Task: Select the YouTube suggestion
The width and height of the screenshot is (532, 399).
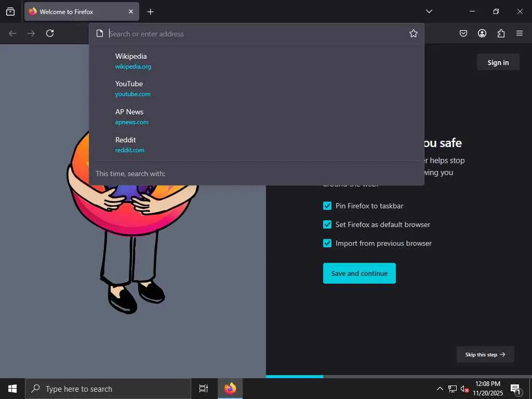Action: click(257, 88)
